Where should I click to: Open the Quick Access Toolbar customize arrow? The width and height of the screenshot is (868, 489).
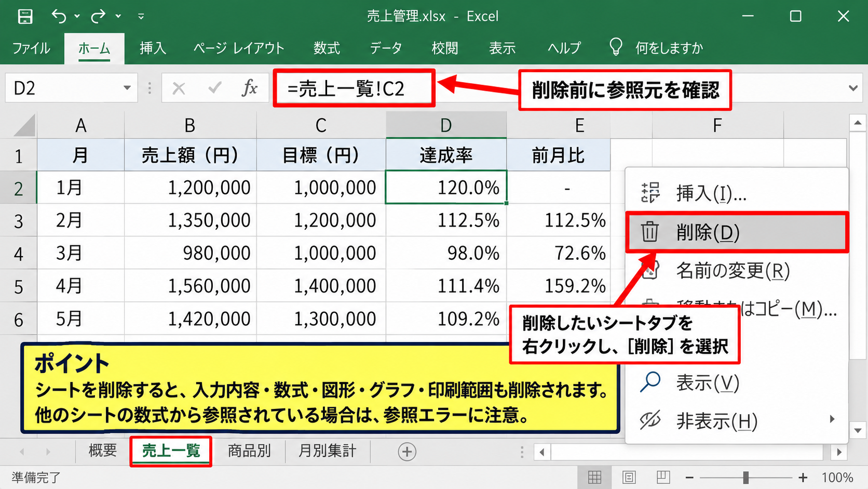[141, 17]
